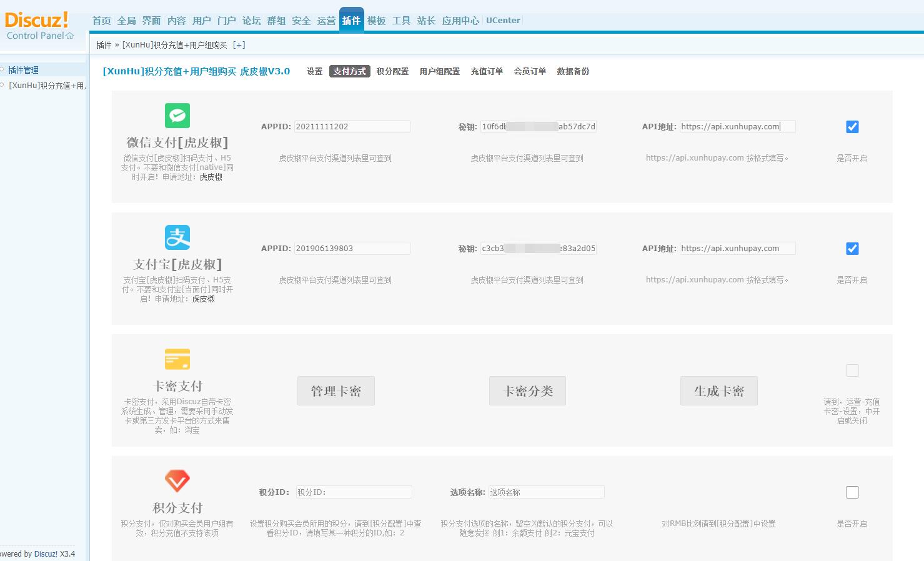
Task: Open the 应用中心 top menu
Action: click(461, 21)
